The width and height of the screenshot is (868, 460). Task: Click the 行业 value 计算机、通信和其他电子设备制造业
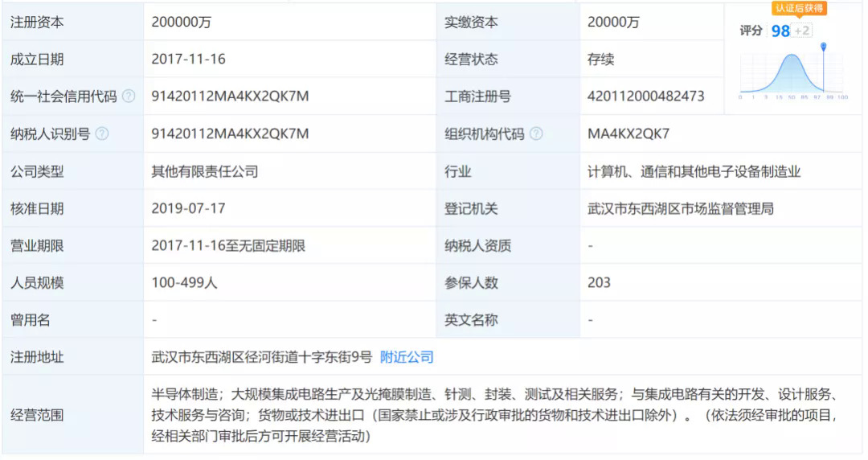point(694,171)
